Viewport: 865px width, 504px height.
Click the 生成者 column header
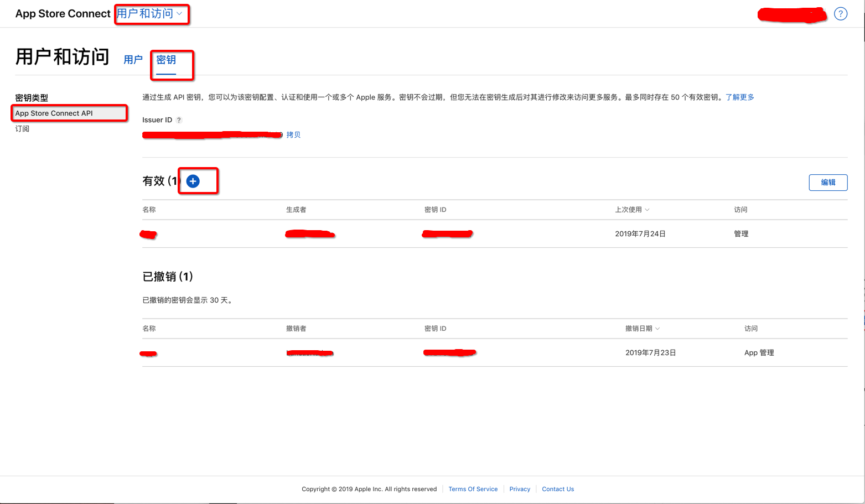(x=296, y=210)
